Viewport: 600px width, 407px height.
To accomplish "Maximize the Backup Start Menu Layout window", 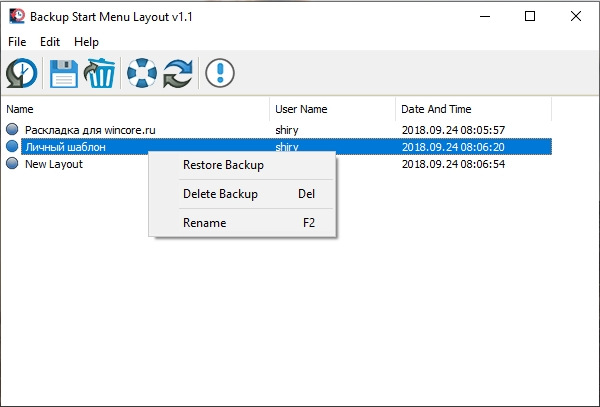I will 530,16.
